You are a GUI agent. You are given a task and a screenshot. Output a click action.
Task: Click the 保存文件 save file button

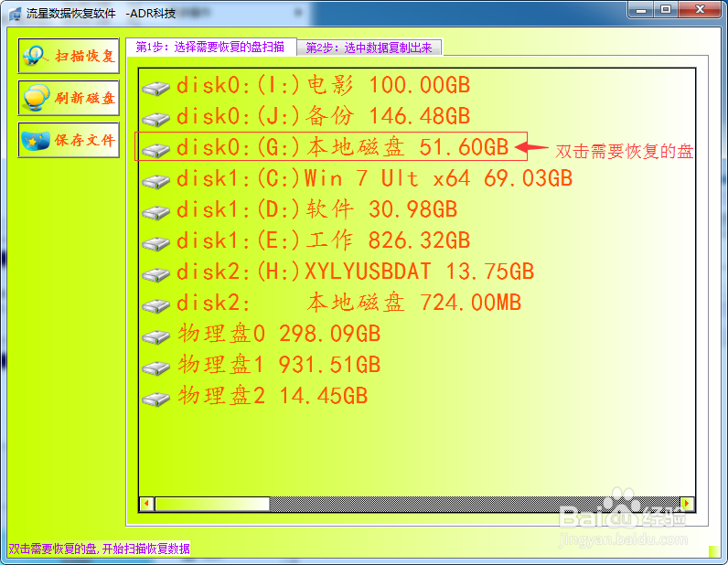pyautogui.click(x=69, y=140)
